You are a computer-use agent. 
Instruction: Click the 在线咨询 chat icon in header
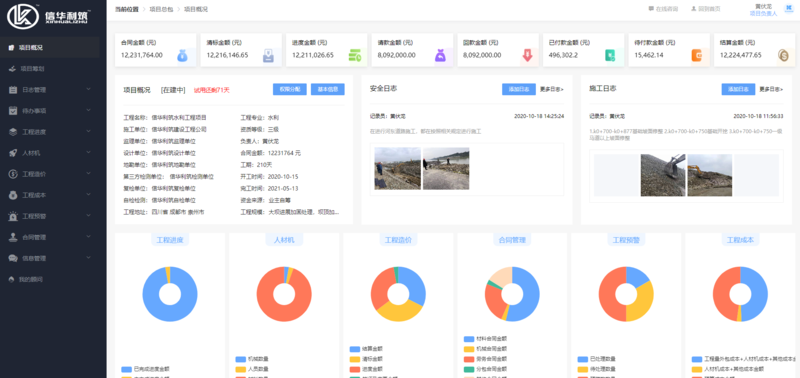tap(651, 9)
